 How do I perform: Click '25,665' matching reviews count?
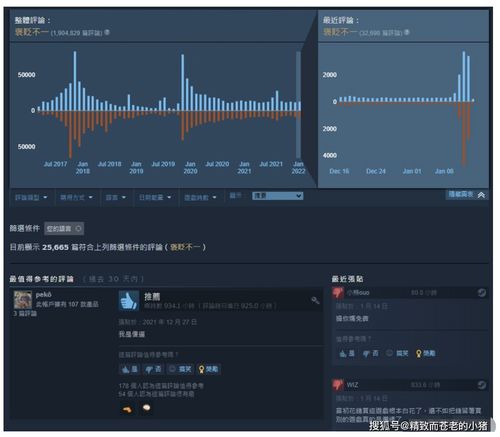[55, 247]
